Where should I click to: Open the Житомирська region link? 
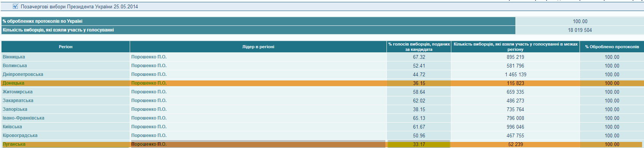click(17, 92)
